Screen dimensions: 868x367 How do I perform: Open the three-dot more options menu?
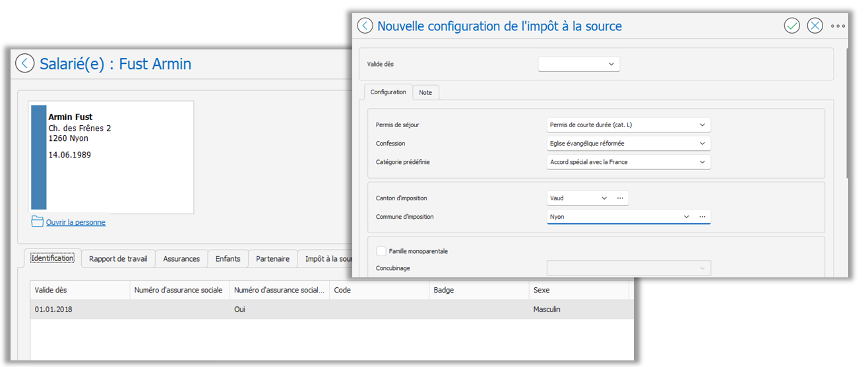pos(838,26)
